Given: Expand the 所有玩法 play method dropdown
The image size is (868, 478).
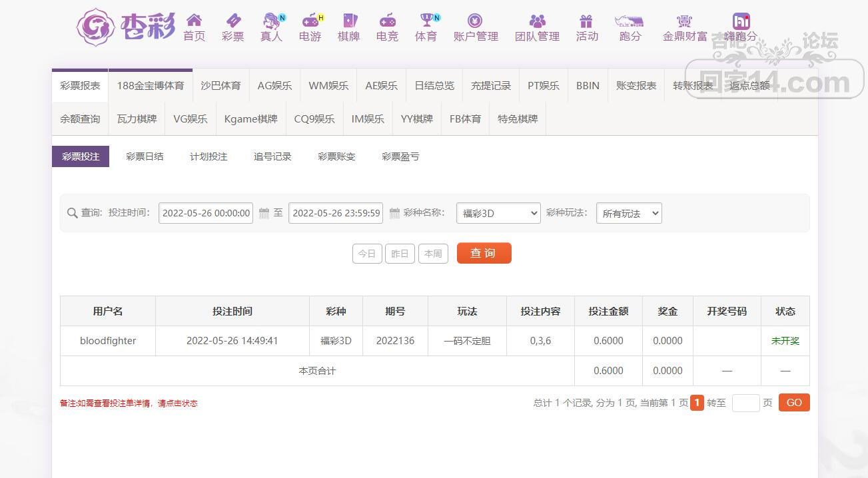Looking at the screenshot, I should (628, 213).
